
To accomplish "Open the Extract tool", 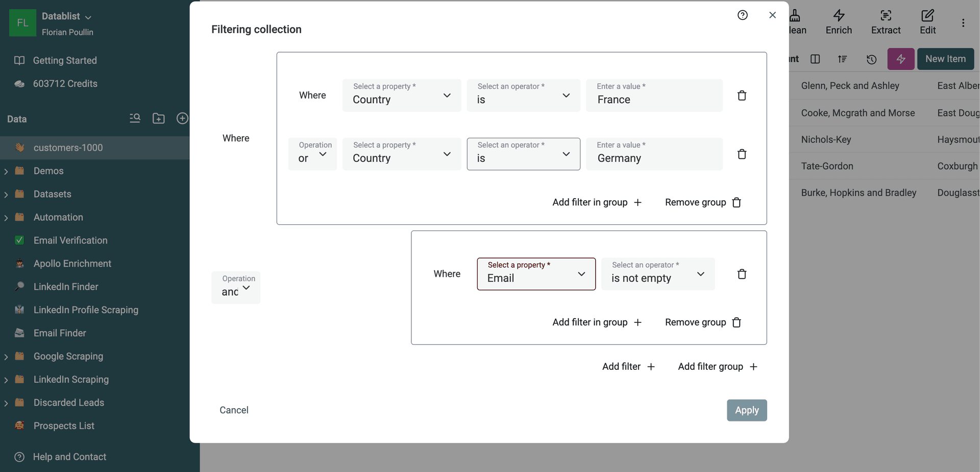I will [886, 21].
